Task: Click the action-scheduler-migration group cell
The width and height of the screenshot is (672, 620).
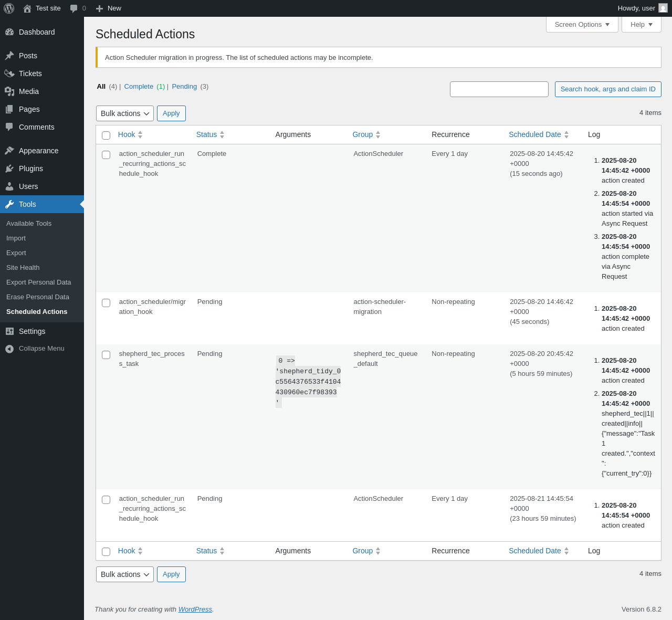Action: pyautogui.click(x=380, y=307)
